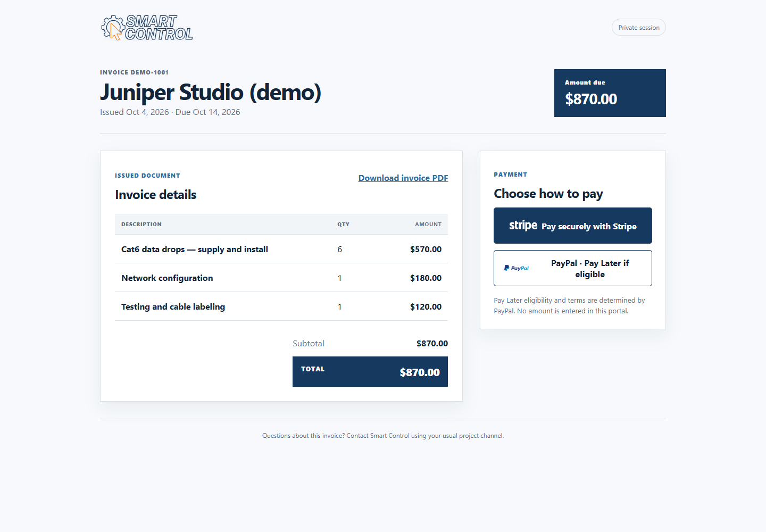Select the Cat6 data drops description
Screen dimensions: 766x532
click(x=195, y=249)
